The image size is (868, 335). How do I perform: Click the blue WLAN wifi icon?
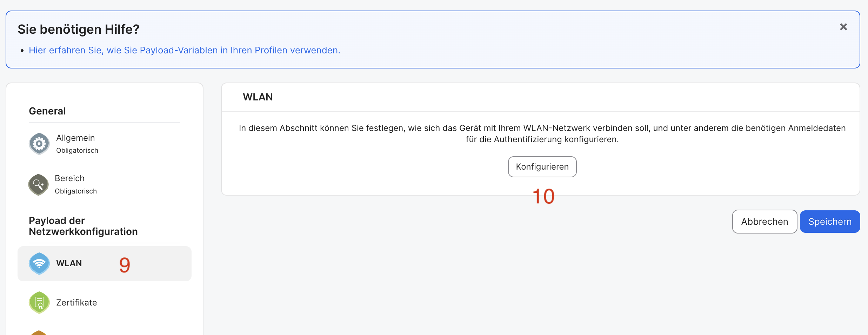39,263
